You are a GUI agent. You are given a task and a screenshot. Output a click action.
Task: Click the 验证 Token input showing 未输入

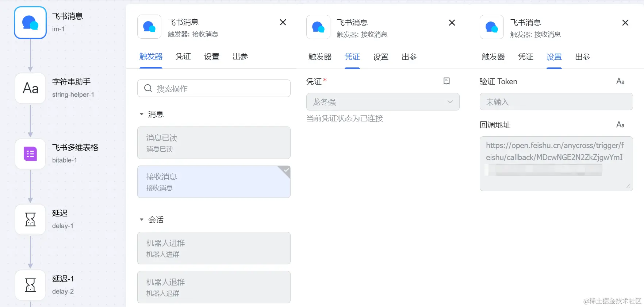[x=556, y=101]
